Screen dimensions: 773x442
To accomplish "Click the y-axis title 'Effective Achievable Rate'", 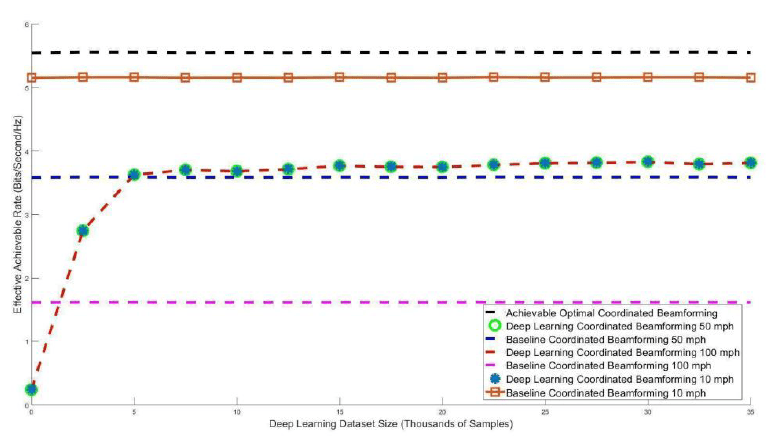I will coord(17,213).
